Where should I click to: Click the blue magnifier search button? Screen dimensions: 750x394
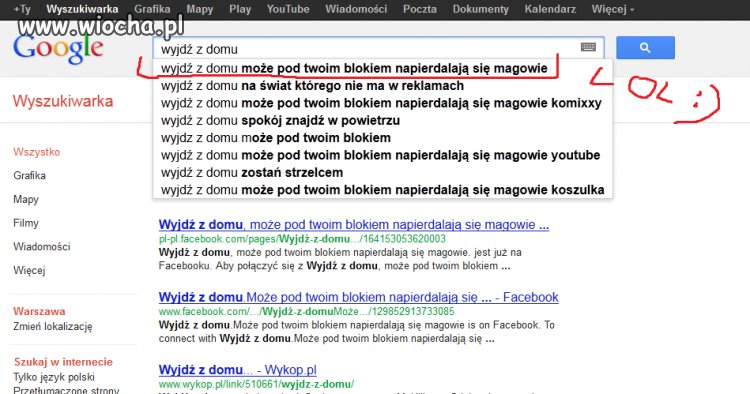click(645, 48)
